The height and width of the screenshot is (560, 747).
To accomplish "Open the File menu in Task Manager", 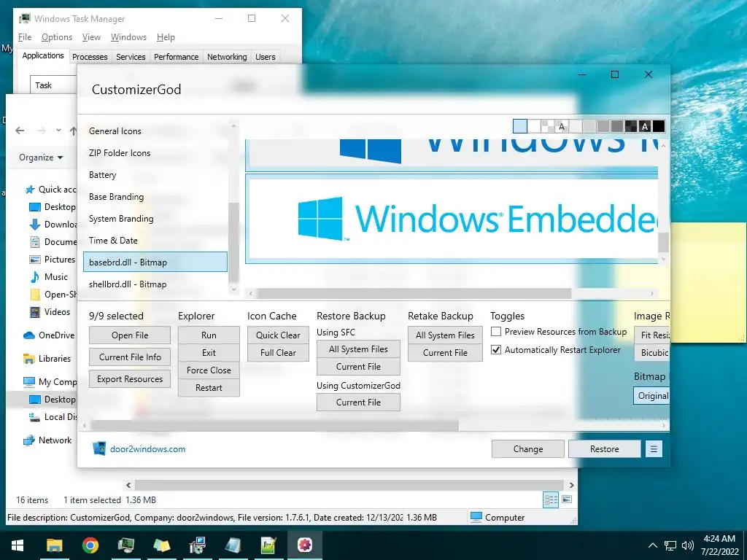I will [25, 37].
